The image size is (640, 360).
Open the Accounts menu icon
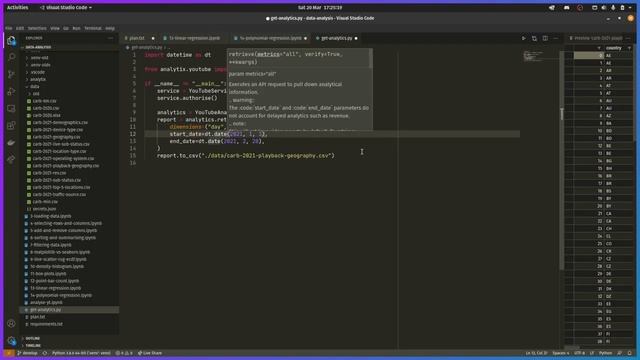(x=11, y=324)
